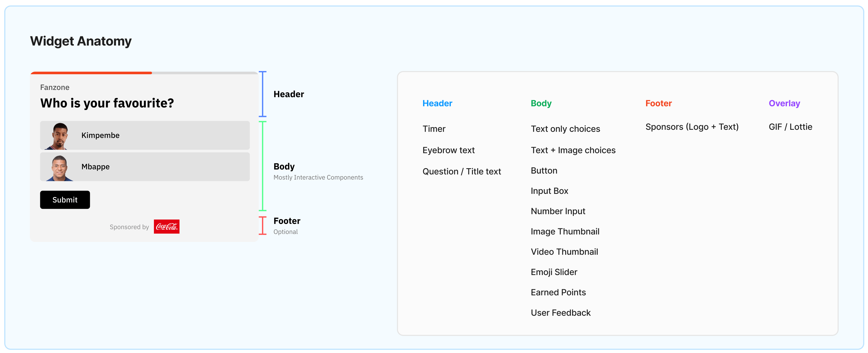The width and height of the screenshot is (868, 353).
Task: Click the Sponsors (Logo + Text) item
Action: [x=691, y=127]
